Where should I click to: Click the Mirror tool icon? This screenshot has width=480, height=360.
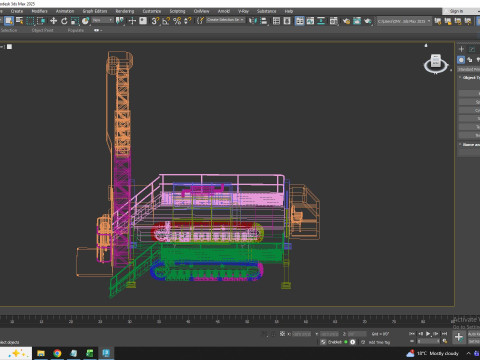click(253, 21)
